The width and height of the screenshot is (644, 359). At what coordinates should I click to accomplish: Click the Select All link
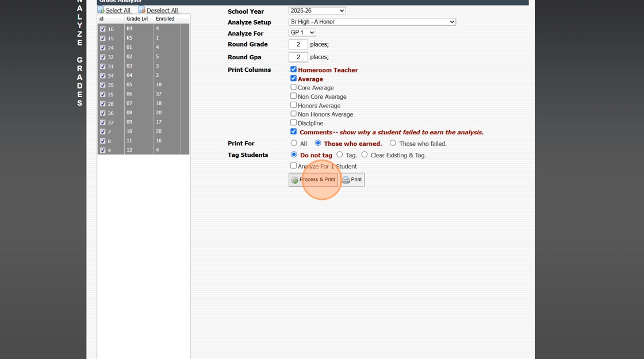pos(118,10)
